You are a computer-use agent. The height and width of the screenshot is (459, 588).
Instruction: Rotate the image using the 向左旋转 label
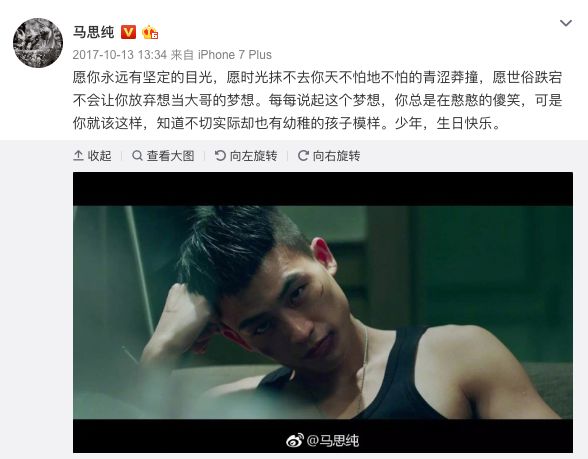click(254, 156)
